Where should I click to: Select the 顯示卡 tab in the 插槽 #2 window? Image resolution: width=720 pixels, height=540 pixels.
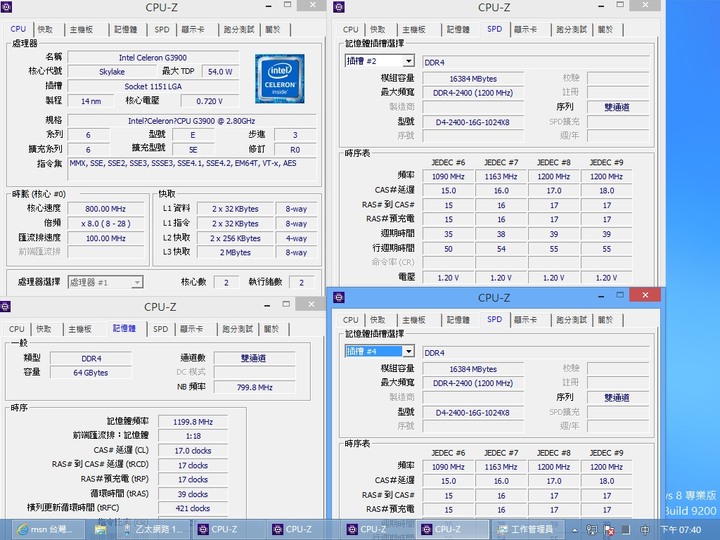point(526,29)
